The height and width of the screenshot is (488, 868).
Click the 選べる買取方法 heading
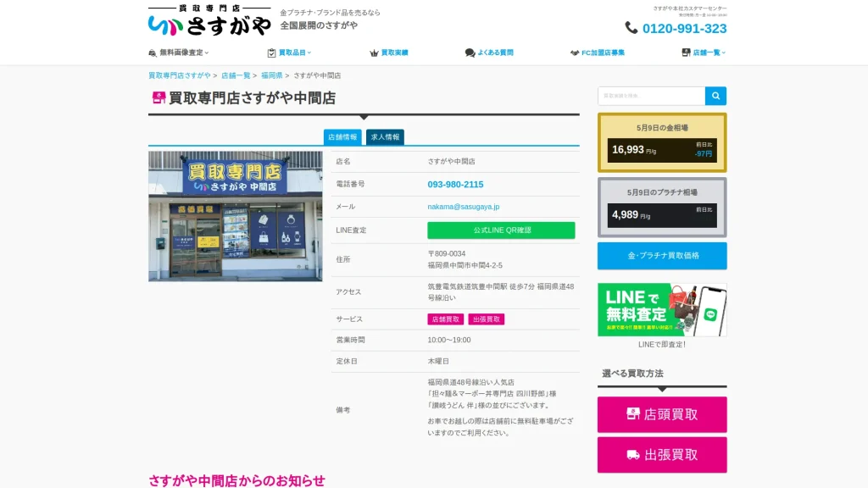632,374
